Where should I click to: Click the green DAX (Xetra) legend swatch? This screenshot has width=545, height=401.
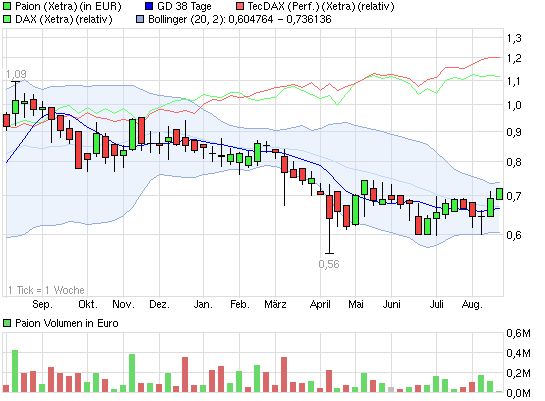pyautogui.click(x=7, y=19)
